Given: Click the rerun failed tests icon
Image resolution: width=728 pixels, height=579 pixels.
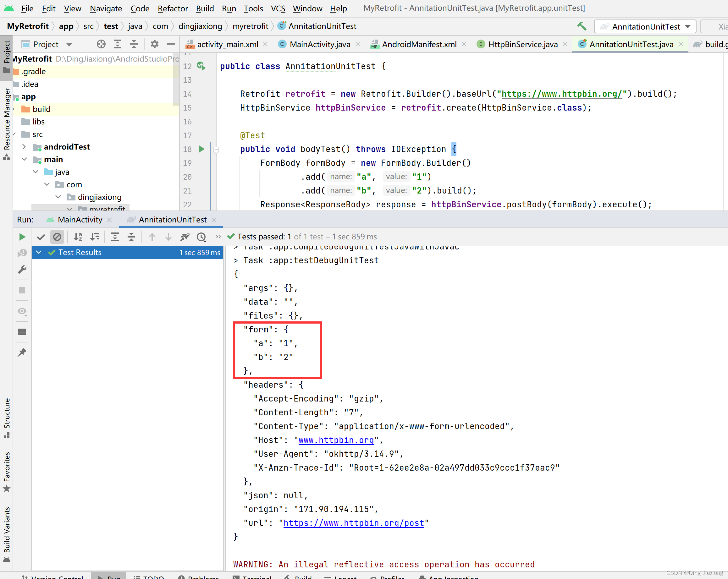Looking at the screenshot, I should coord(22,253).
